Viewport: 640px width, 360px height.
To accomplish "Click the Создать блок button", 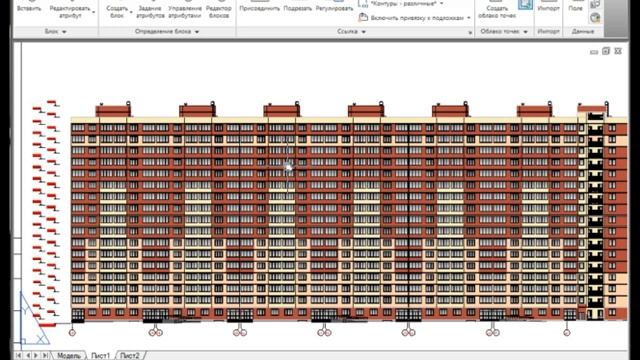I will coord(117,10).
